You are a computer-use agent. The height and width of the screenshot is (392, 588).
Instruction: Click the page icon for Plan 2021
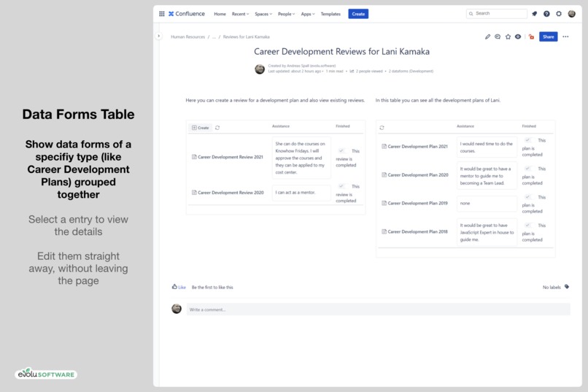[384, 146]
